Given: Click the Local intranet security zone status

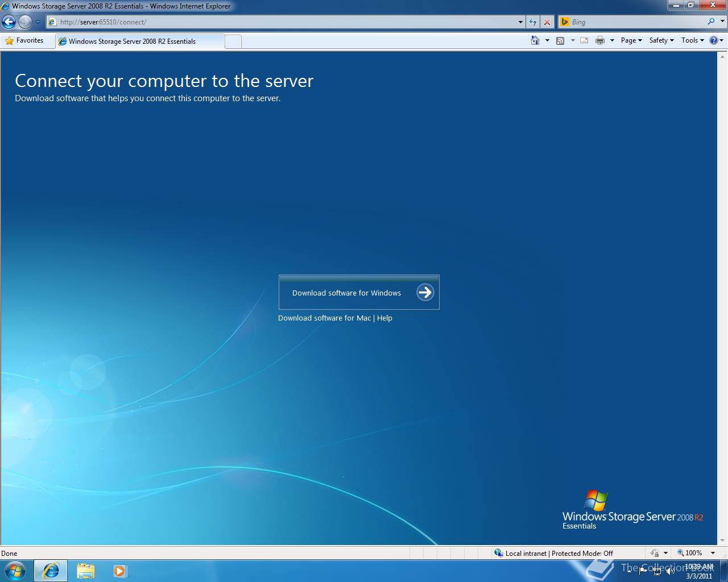Looking at the screenshot, I should point(554,553).
